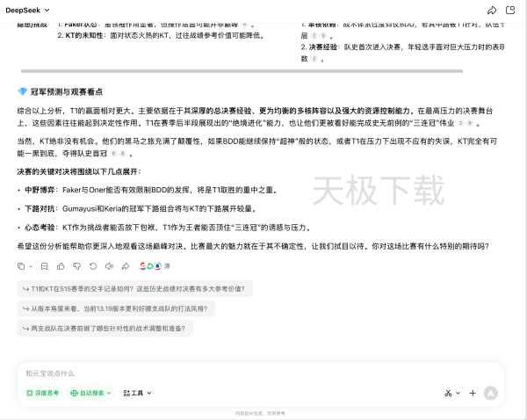Click the bookmark icon below the response

[44, 265]
